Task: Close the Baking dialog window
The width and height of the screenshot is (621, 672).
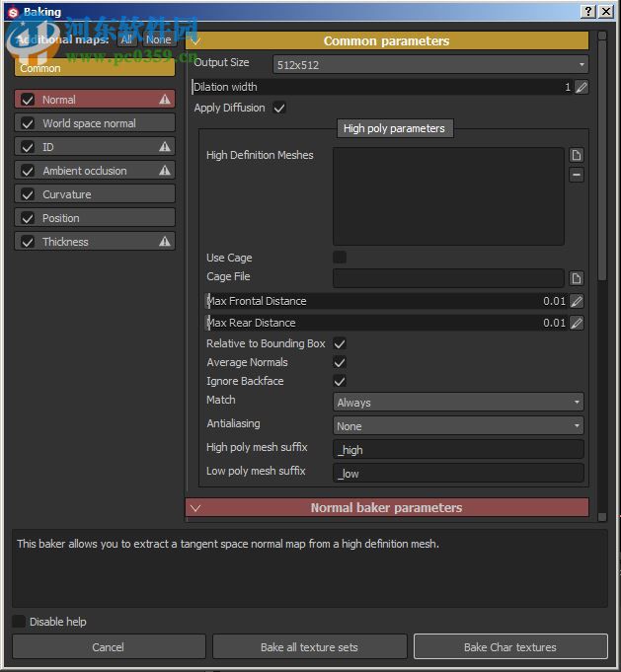Action: click(605, 11)
